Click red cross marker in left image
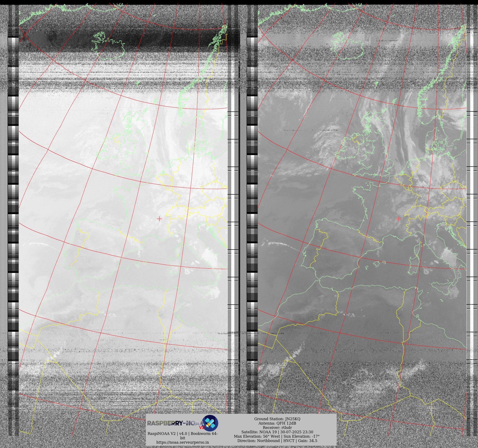Viewport: 478px width, 448px height. (159, 218)
